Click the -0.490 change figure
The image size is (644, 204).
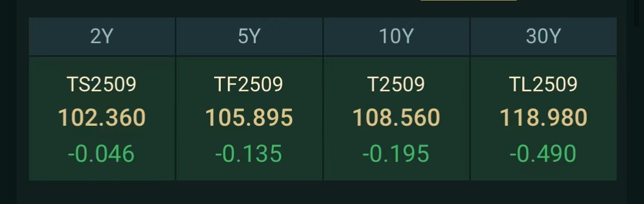[x=542, y=154]
